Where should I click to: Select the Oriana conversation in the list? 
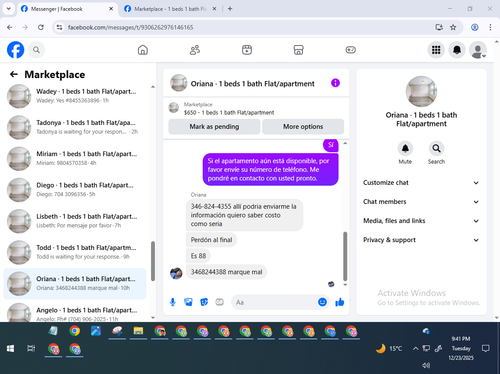pyautogui.click(x=75, y=283)
